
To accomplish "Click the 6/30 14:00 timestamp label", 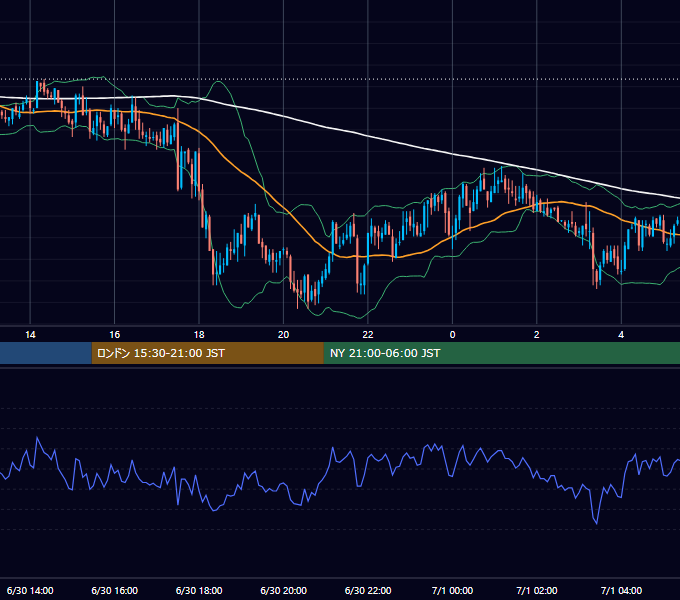I will click(30, 590).
